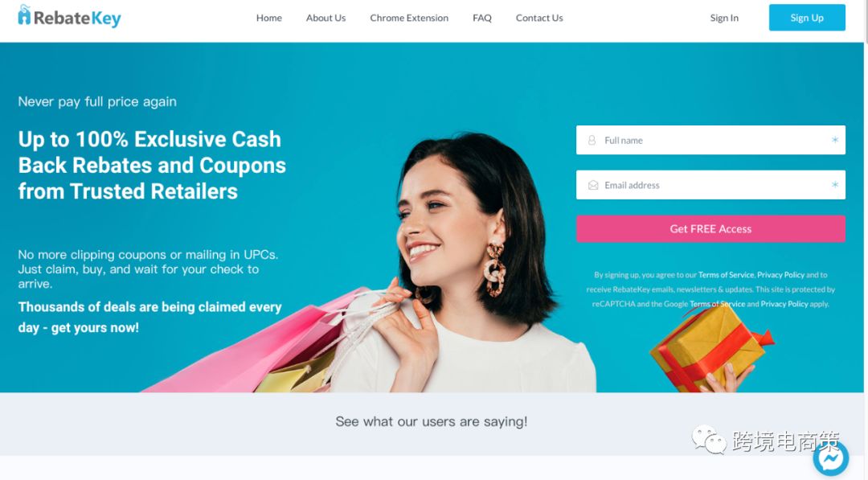
Task: Go to the About Us page
Action: click(325, 18)
